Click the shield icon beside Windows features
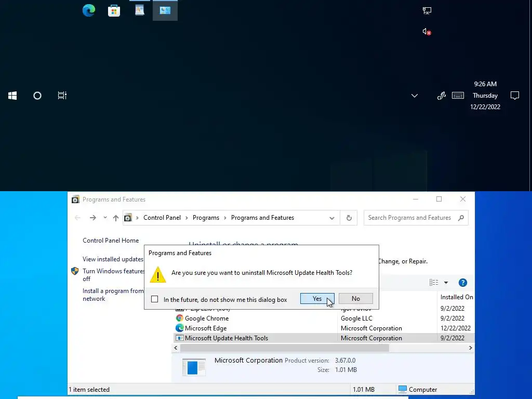The width and height of the screenshot is (532, 399). coord(75,271)
